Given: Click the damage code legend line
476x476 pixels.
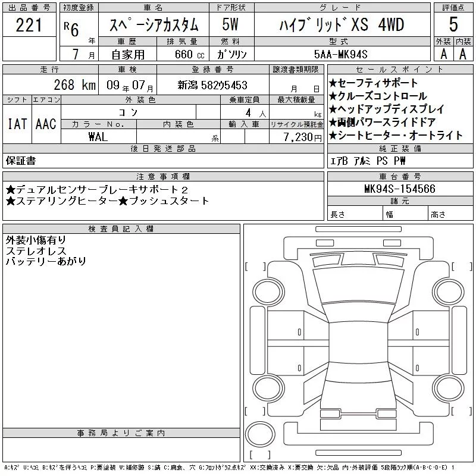Looking at the screenshot, I should [x=230, y=468].
